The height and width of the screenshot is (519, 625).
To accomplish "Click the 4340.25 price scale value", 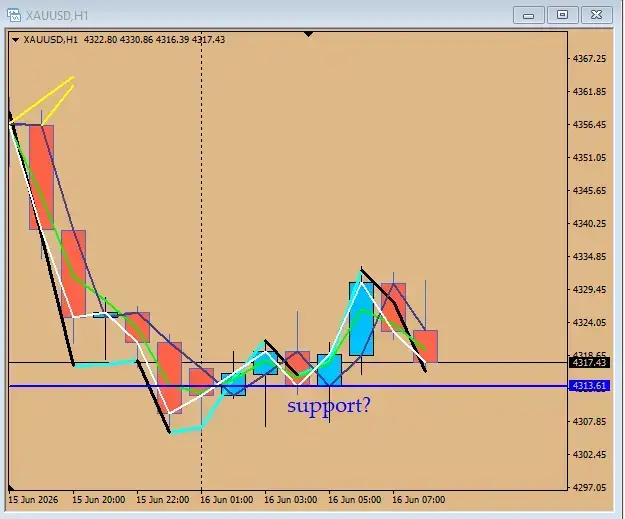I will click(589, 224).
